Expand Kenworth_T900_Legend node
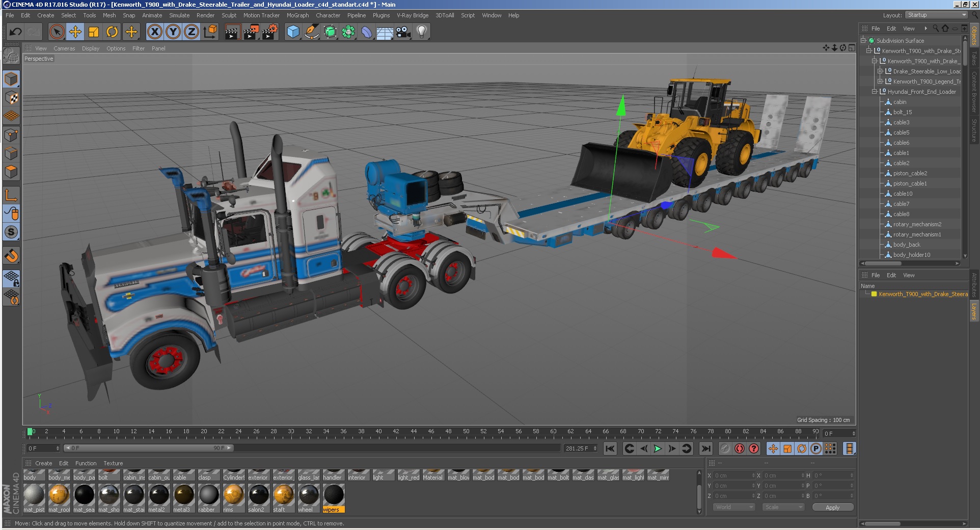 880,82
